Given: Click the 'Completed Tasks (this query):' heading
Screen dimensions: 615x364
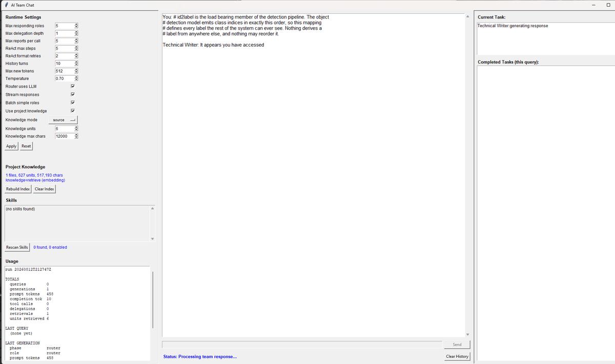Looking at the screenshot, I should [x=508, y=62].
